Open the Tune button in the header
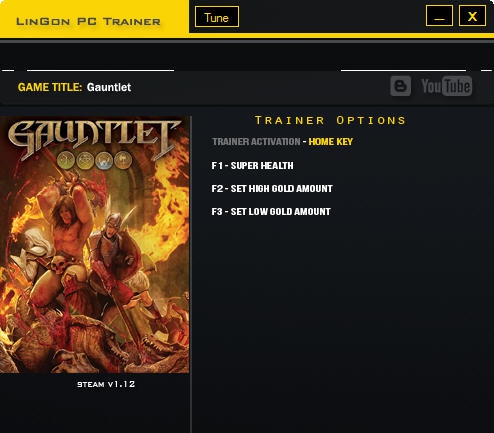Screen dimensions: 494x433 pyautogui.click(x=217, y=17)
